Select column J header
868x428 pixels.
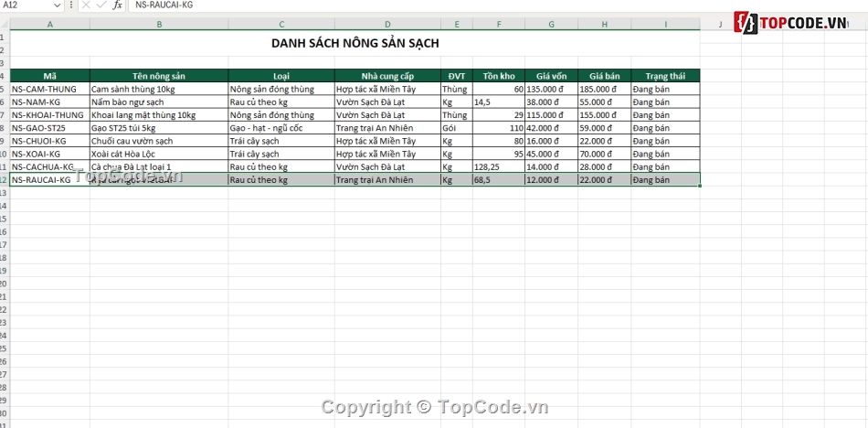point(721,25)
